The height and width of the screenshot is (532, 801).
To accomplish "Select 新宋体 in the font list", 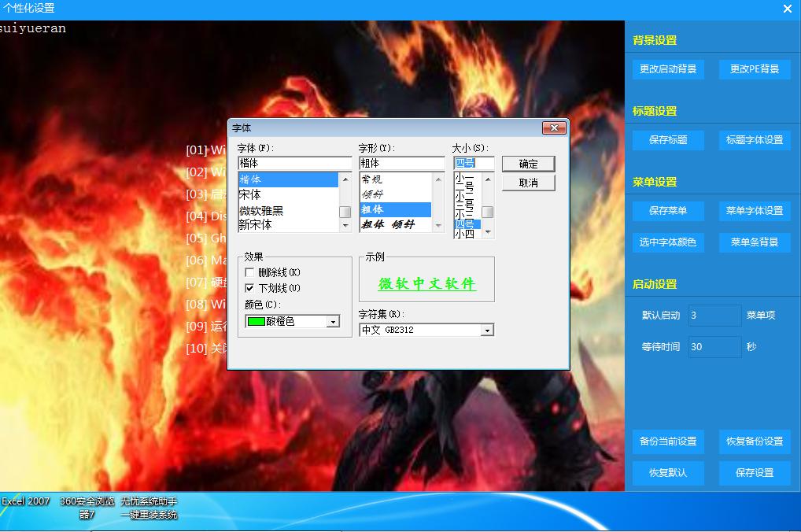I will pos(288,225).
